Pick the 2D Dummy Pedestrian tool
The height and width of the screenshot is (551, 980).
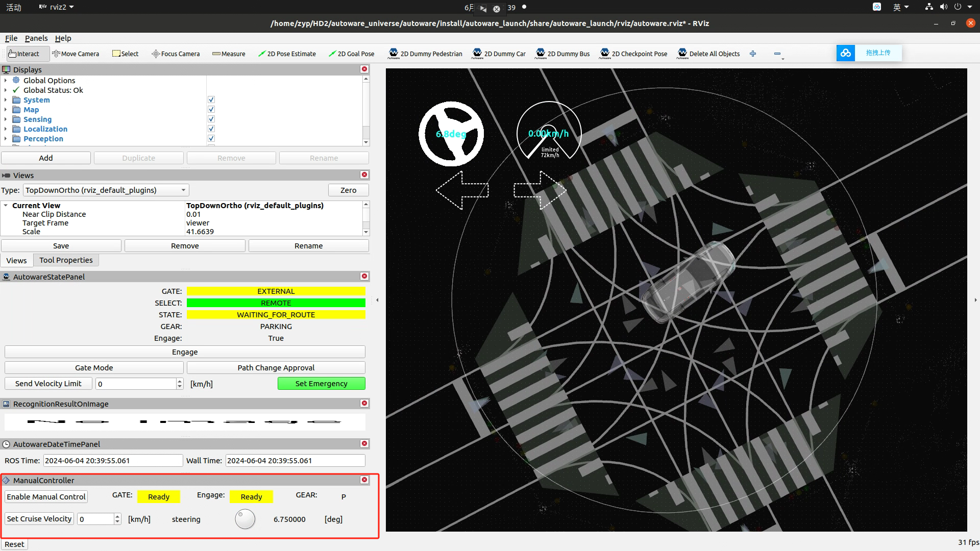pyautogui.click(x=425, y=54)
